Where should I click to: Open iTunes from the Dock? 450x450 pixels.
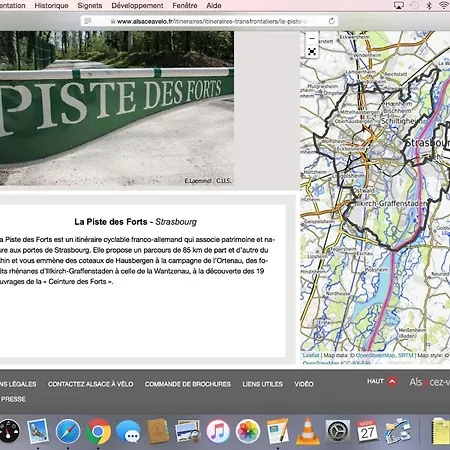(x=218, y=431)
